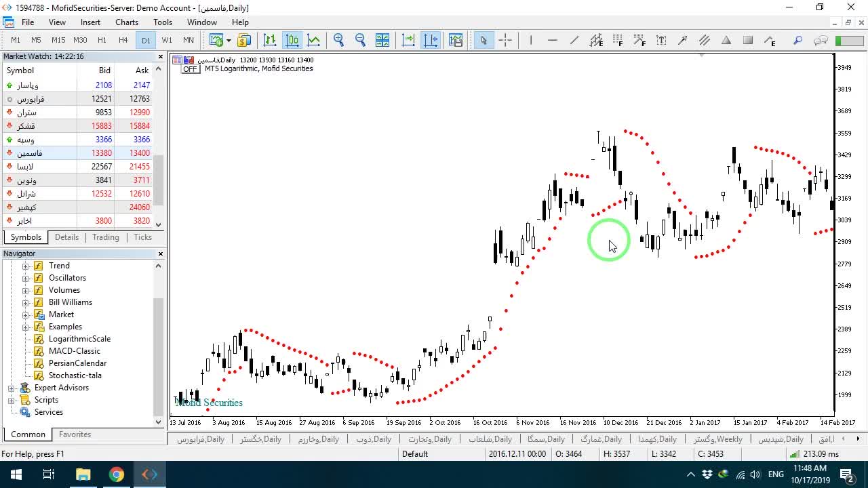Screen dimensions: 868x488
Task: Toggle chart auto scroll
Action: (408, 40)
